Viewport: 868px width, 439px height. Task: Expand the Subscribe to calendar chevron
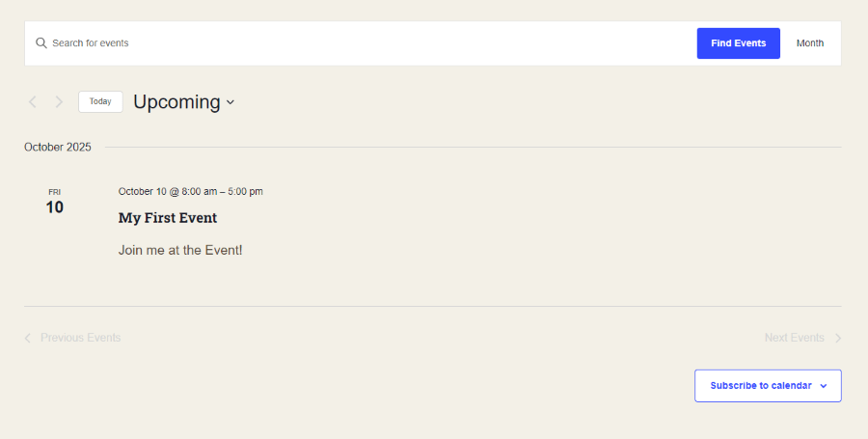tap(824, 386)
